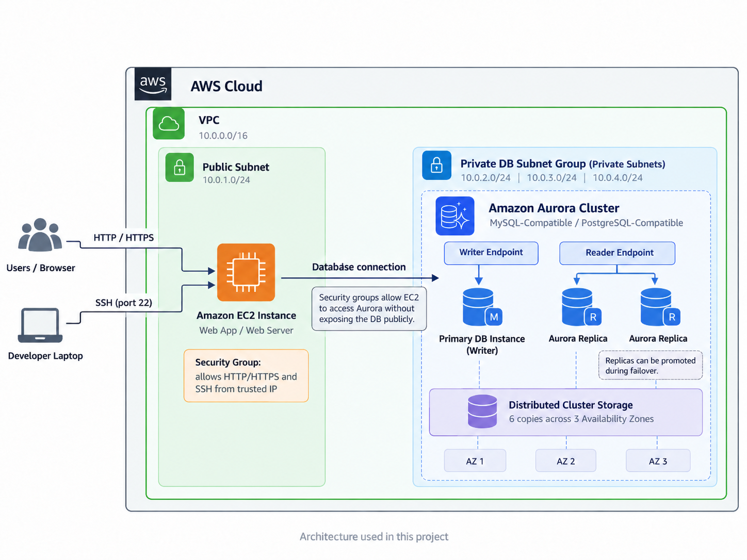Click the 'Architecture used in this project' caption
The image size is (747, 560).
[x=374, y=537]
